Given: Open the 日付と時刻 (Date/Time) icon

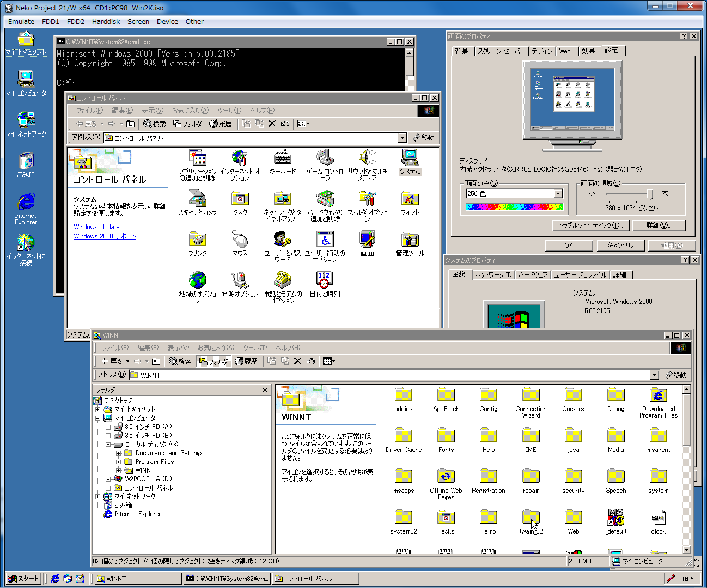Looking at the screenshot, I should (325, 281).
